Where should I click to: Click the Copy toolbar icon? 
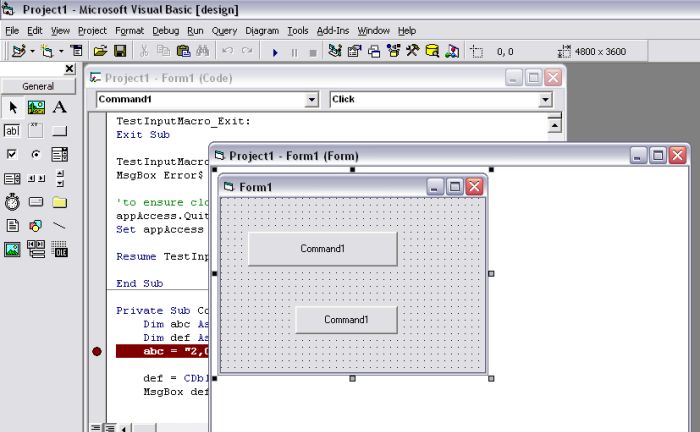[163, 51]
